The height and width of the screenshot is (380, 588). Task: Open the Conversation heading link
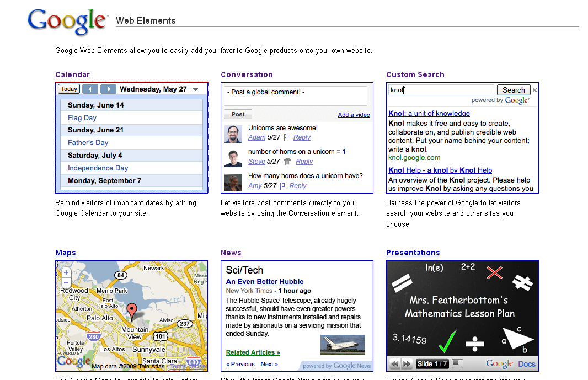pyautogui.click(x=247, y=74)
